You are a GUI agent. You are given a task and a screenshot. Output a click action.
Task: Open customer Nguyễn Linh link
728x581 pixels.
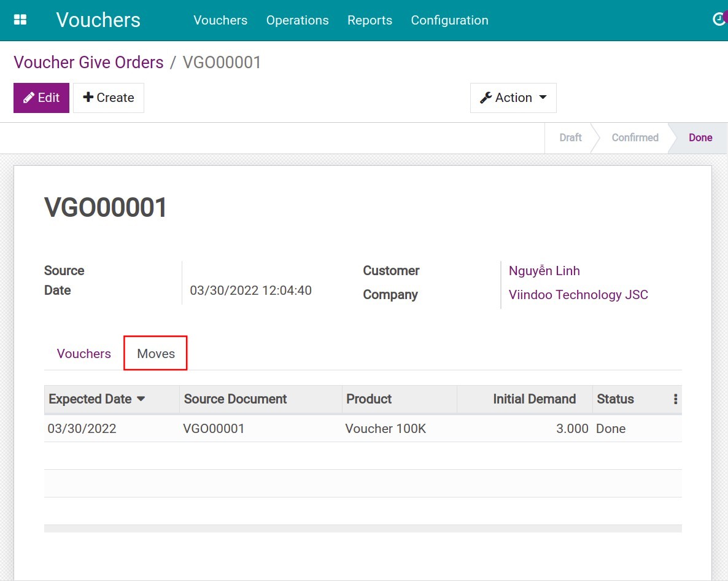pos(544,271)
